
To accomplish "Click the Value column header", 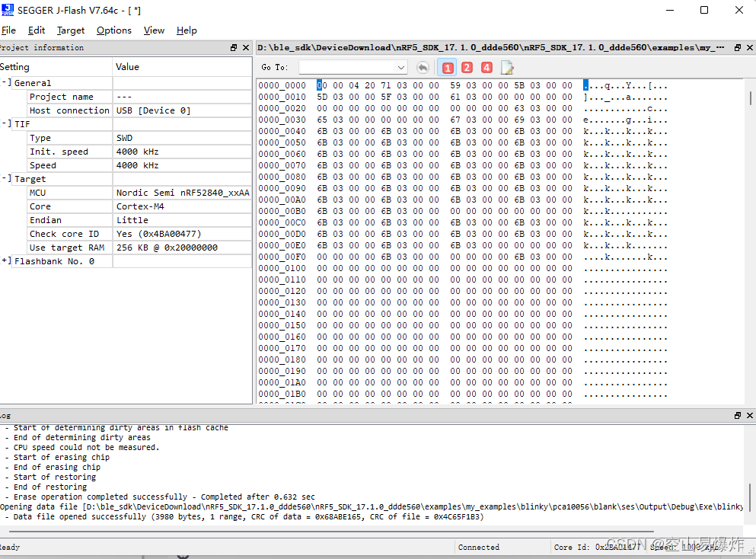I will coord(182,66).
